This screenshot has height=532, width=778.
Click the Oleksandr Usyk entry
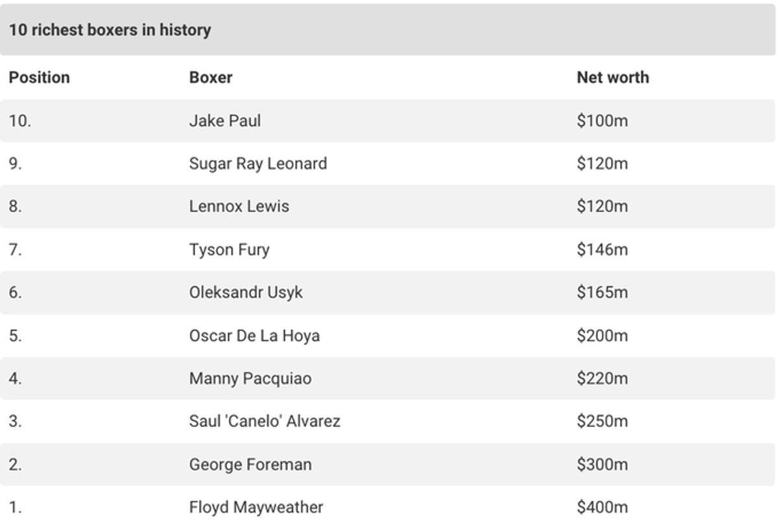[x=246, y=293]
